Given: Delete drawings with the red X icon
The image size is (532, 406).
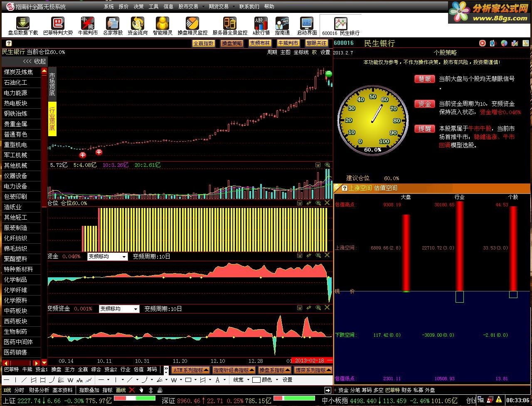Looking at the screenshot, I should pos(132,390).
